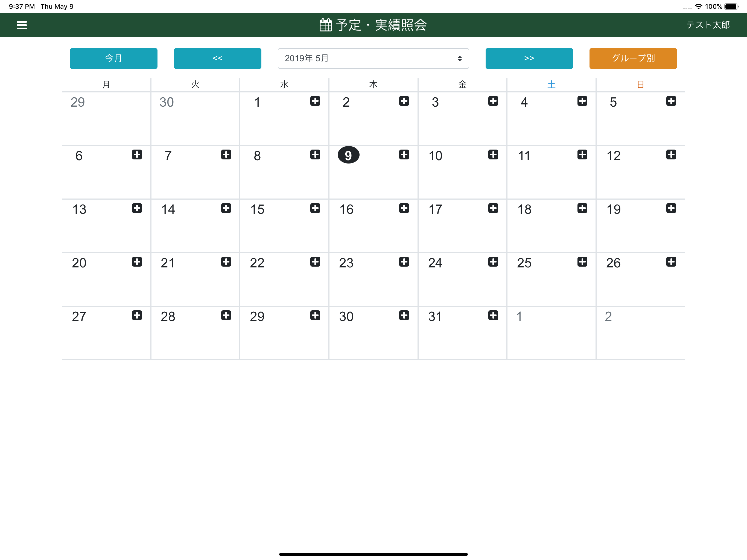This screenshot has height=560, width=747.
Task: Add an entry on May 4
Action: [x=582, y=101]
